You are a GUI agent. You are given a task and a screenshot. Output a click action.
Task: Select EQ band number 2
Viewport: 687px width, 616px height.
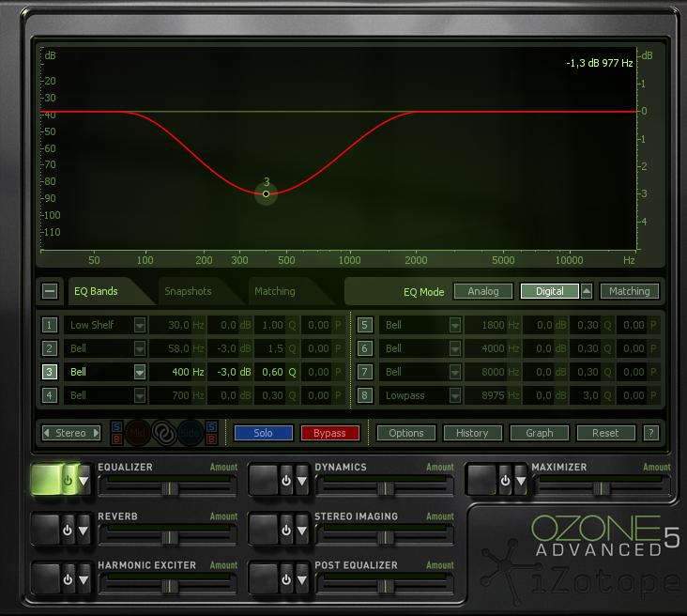click(49, 348)
